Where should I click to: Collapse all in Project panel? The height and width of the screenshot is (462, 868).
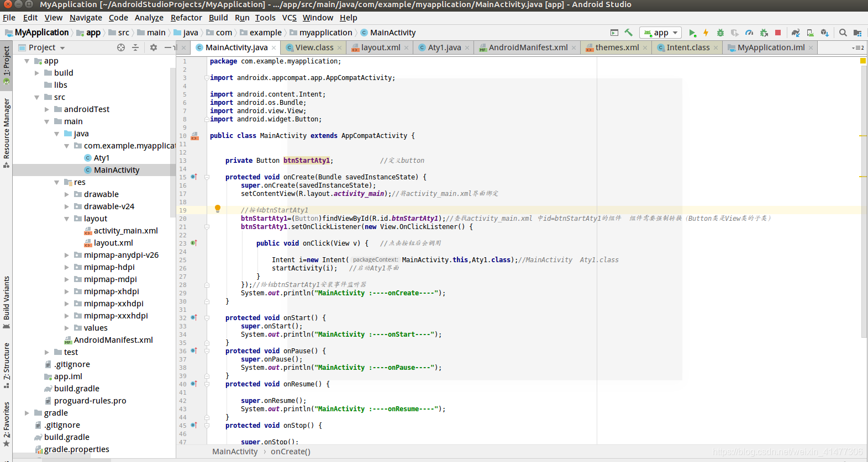click(135, 47)
